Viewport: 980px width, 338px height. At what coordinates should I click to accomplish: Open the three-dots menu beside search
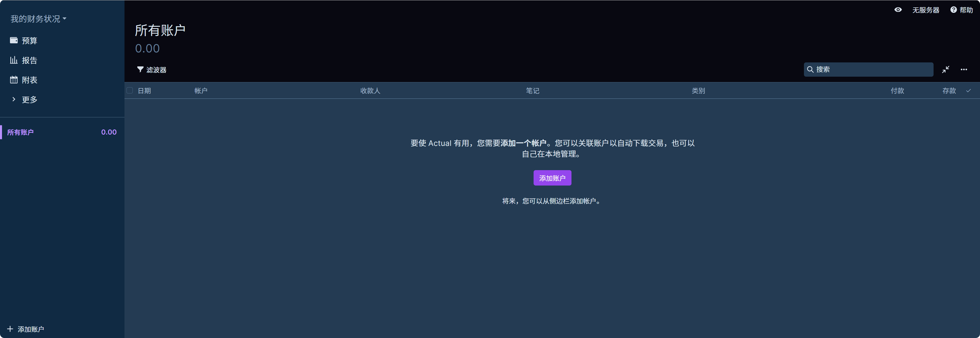point(964,69)
